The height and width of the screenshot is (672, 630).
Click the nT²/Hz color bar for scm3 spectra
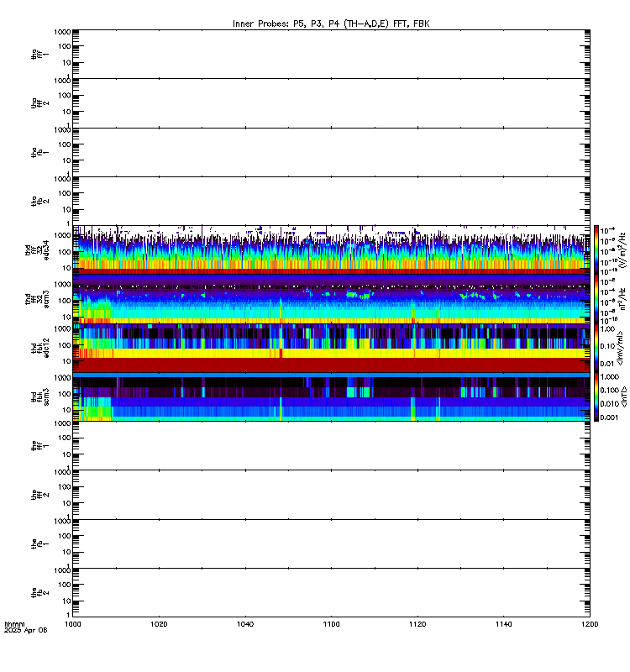(x=596, y=299)
